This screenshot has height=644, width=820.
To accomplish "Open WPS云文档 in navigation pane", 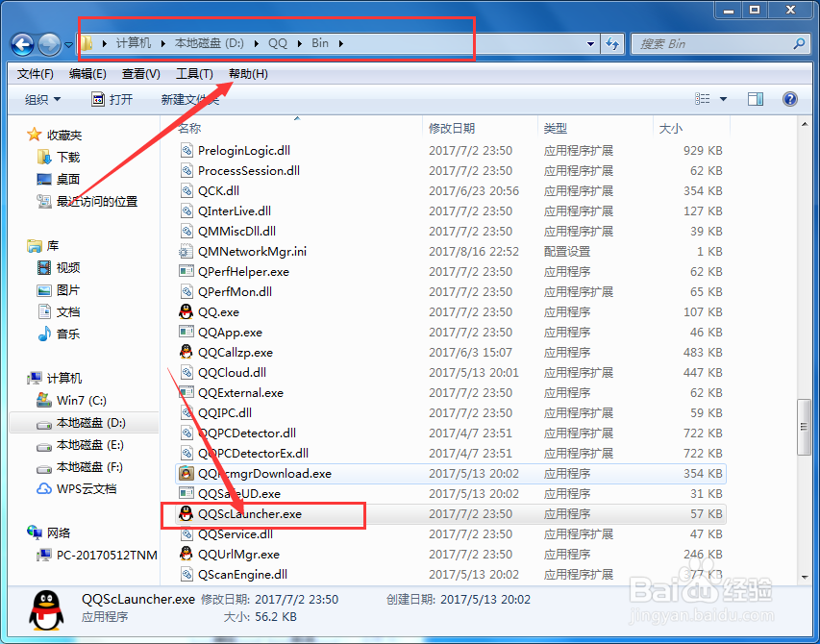I will pos(87,489).
